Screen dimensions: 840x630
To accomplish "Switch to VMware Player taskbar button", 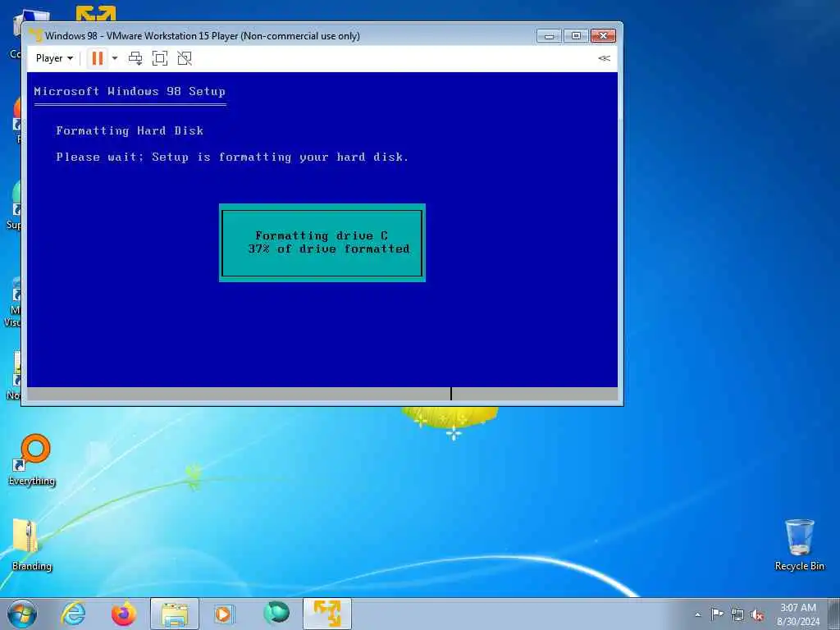I will 327,614.
